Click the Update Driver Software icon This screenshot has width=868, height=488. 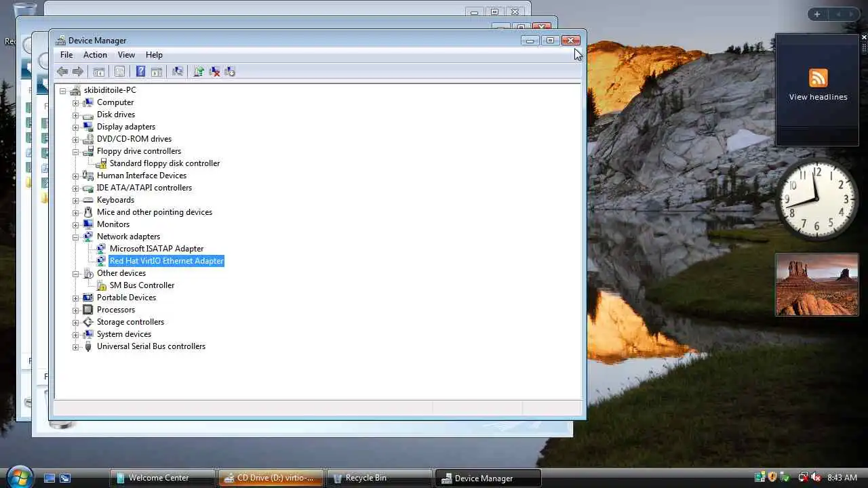[199, 71]
